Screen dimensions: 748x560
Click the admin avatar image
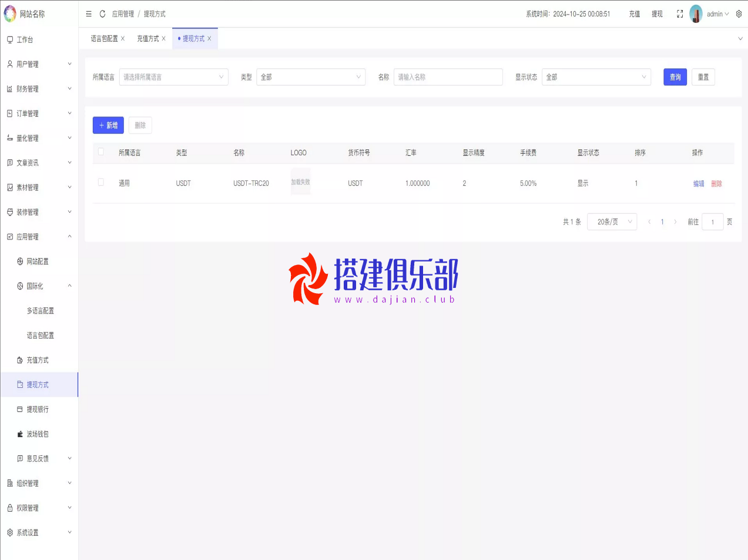click(x=696, y=14)
